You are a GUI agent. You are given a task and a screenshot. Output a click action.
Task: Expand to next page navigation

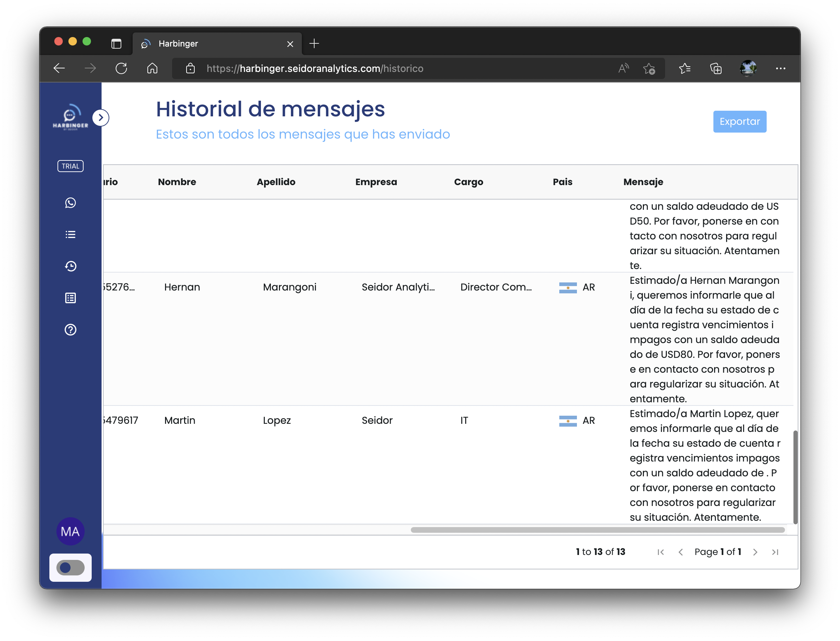pos(756,551)
